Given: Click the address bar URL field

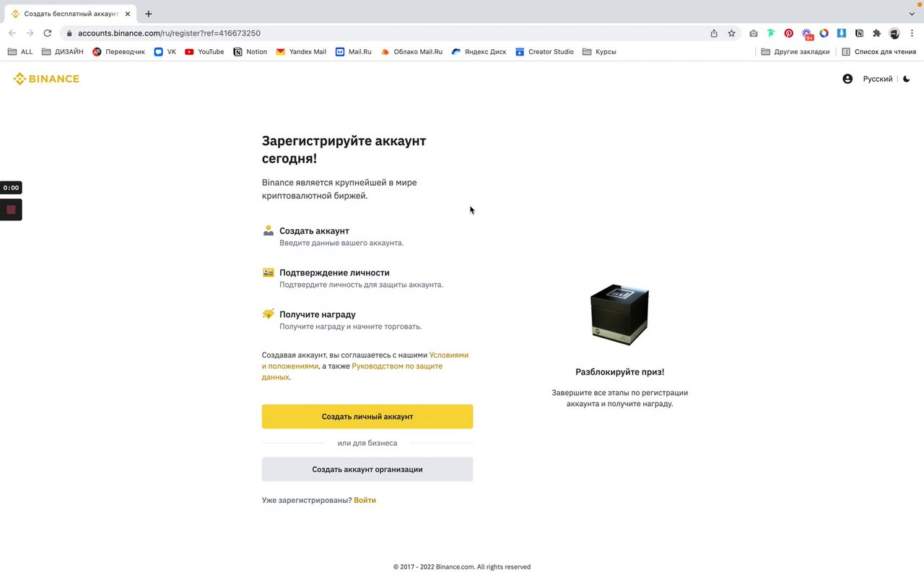Looking at the screenshot, I should [x=361, y=33].
